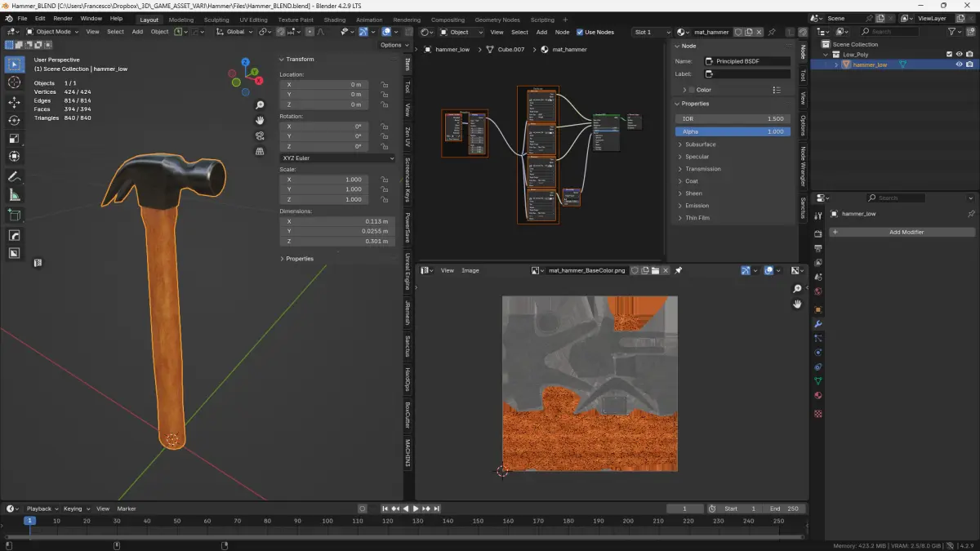Pick the Scale tool in toolbar
This screenshot has width=980, height=551.
14,138
